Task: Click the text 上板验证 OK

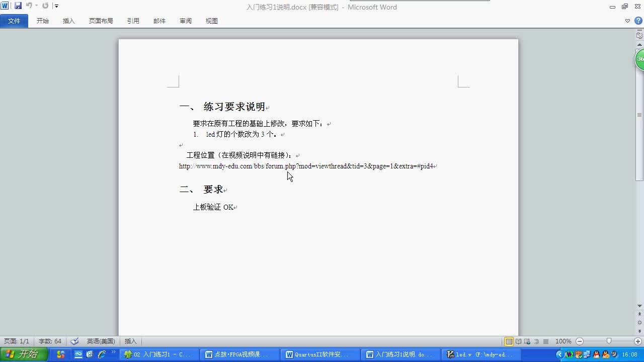Action: [x=213, y=207]
